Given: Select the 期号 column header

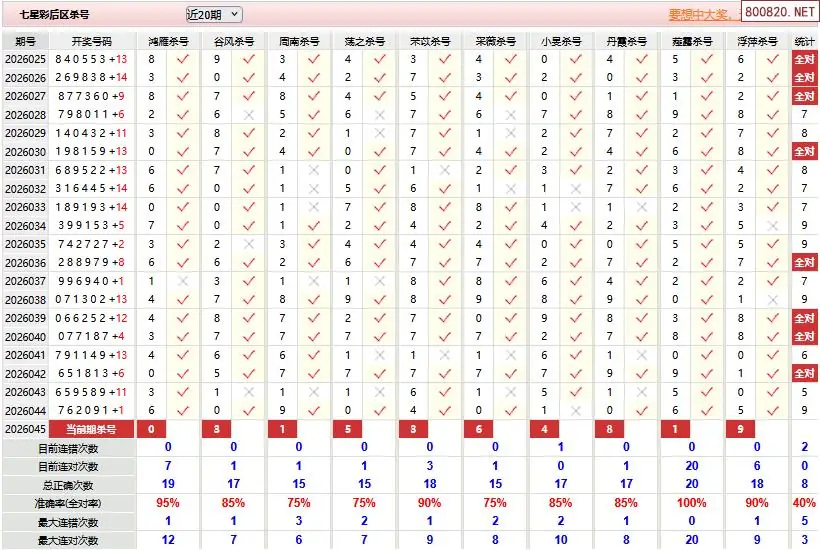Looking at the screenshot, I should tap(26, 41).
